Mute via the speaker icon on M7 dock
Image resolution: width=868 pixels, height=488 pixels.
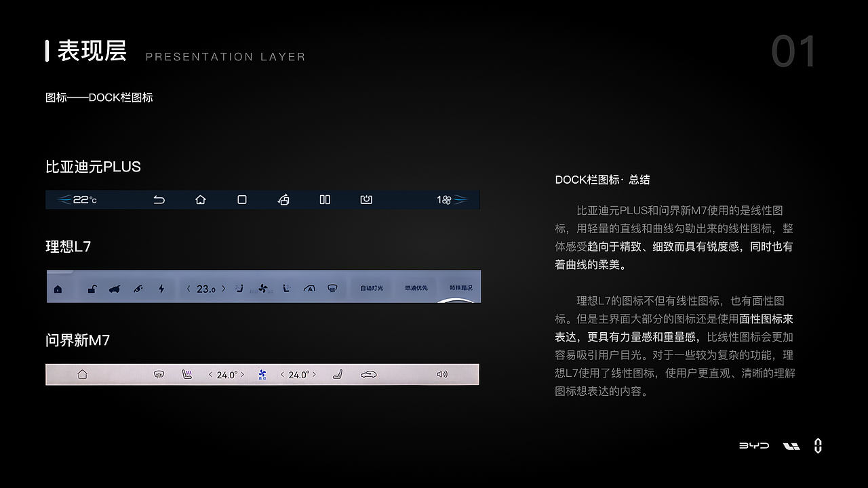441,373
